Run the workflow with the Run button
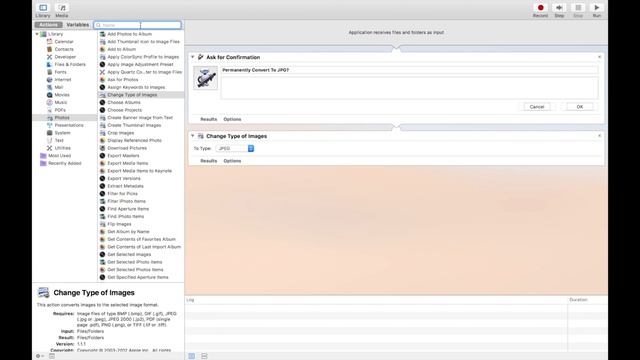 pyautogui.click(x=597, y=10)
